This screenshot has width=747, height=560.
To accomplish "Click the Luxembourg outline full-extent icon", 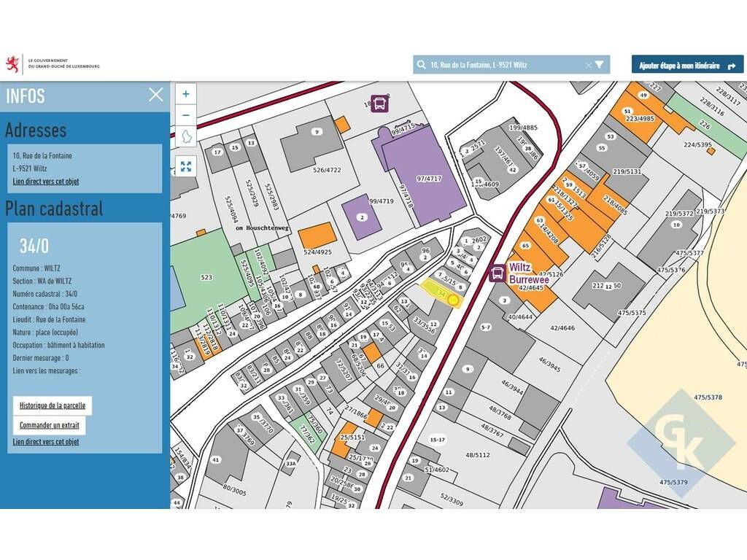I will (186, 136).
